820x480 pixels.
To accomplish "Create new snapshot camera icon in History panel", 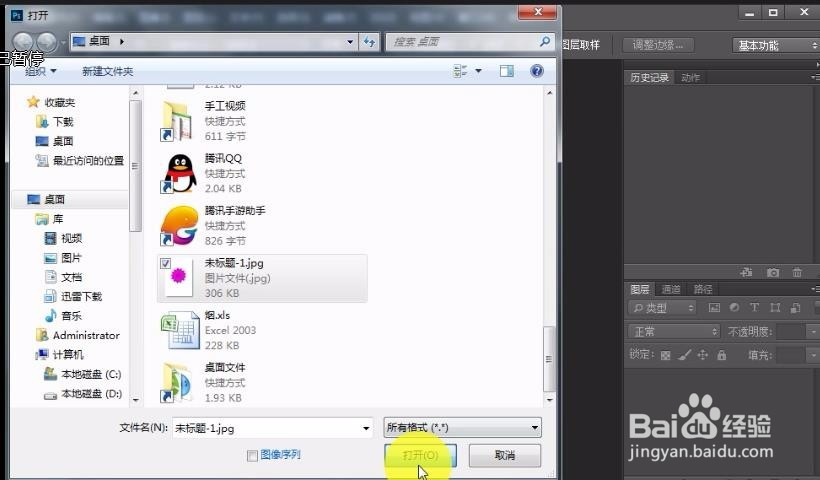I will click(772, 272).
